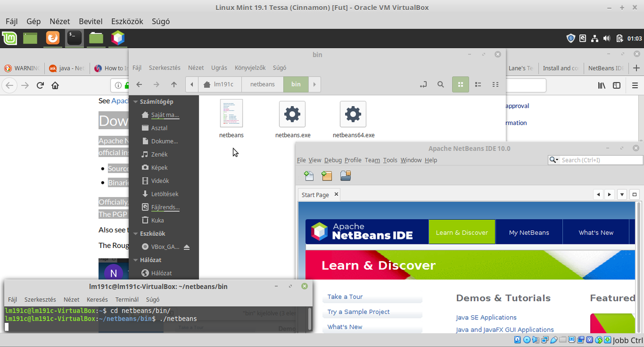Open the NetBeans Window menu
The width and height of the screenshot is (644, 347).
[411, 160]
